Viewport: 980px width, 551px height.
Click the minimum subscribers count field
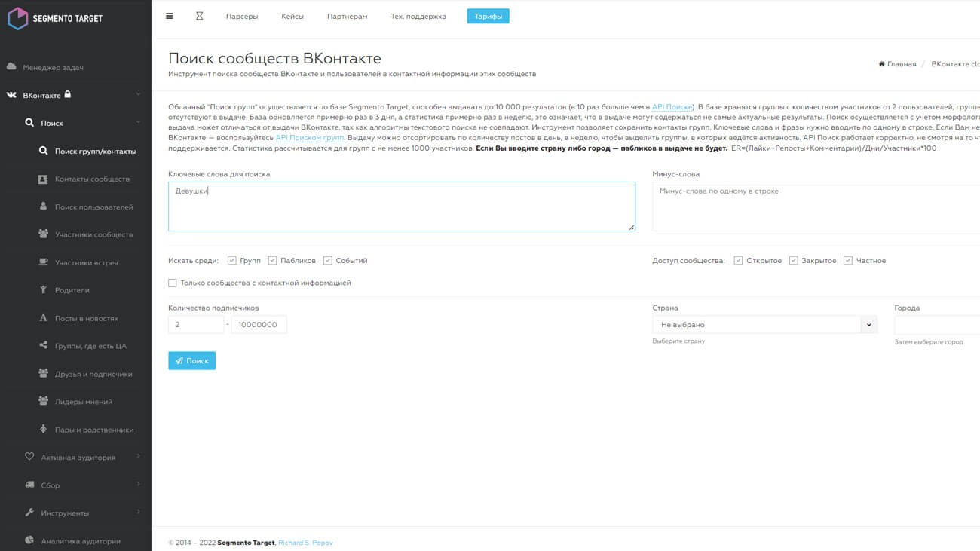point(196,325)
